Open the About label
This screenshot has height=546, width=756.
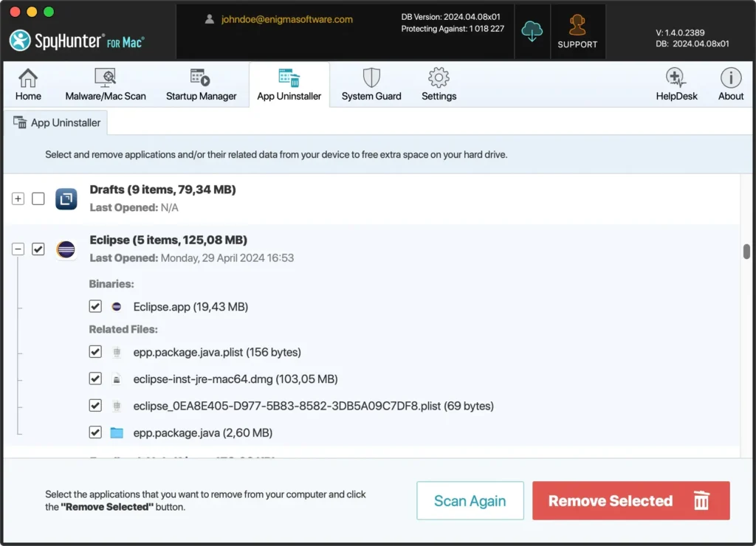(x=731, y=97)
